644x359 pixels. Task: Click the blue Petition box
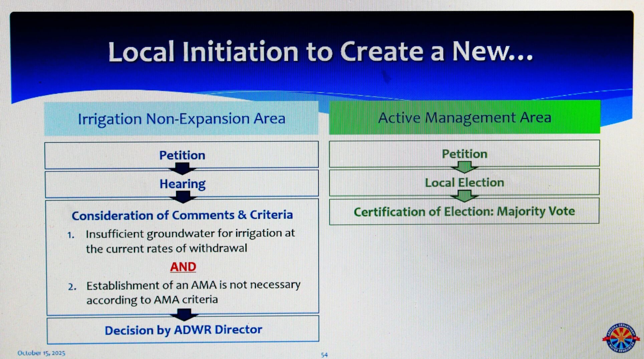pyautogui.click(x=182, y=155)
